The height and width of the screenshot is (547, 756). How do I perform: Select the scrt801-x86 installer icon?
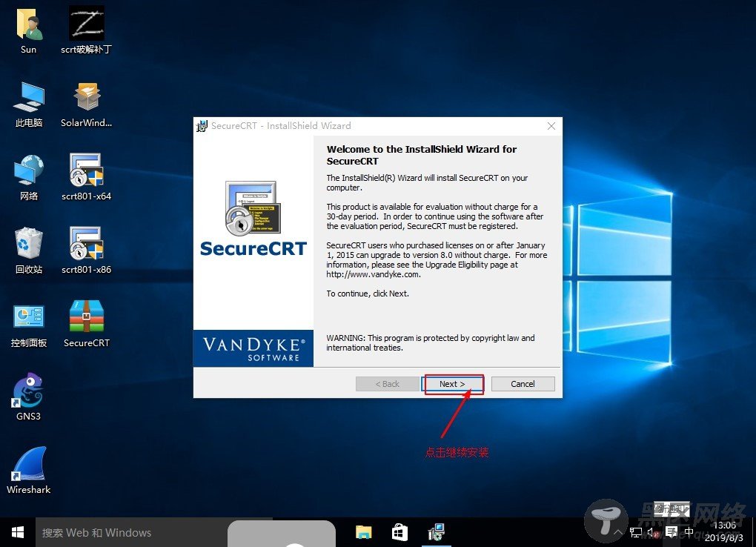tap(86, 251)
